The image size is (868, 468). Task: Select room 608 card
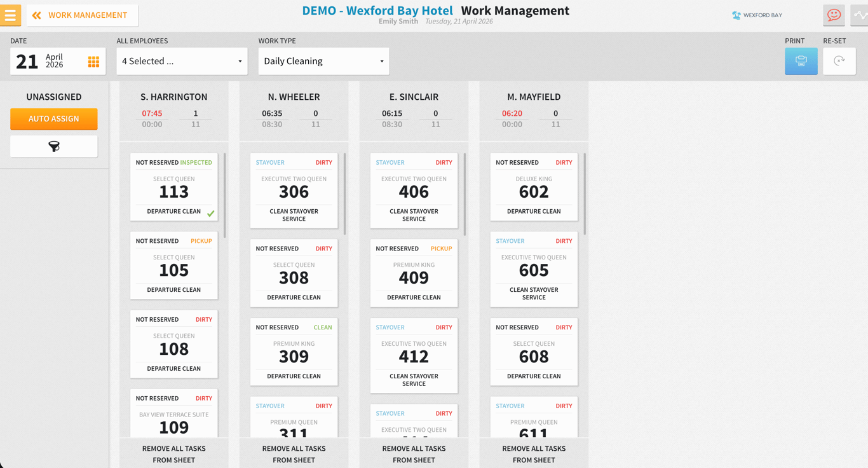pyautogui.click(x=534, y=352)
